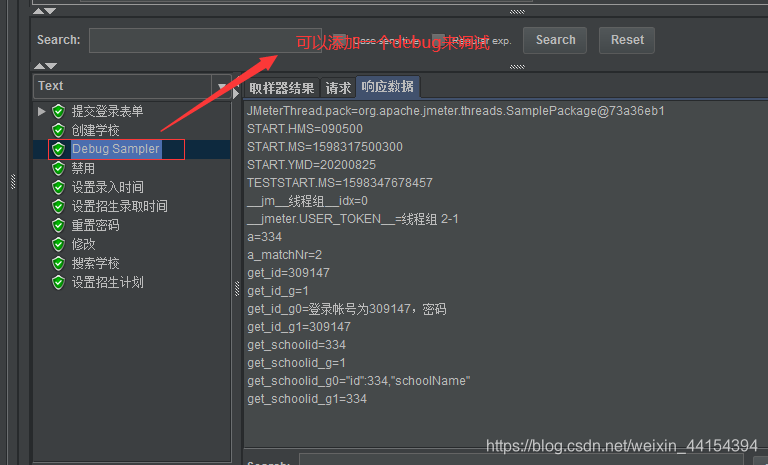Click green shield icon beside 提交登录表单
The height and width of the screenshot is (465, 768).
(x=58, y=111)
